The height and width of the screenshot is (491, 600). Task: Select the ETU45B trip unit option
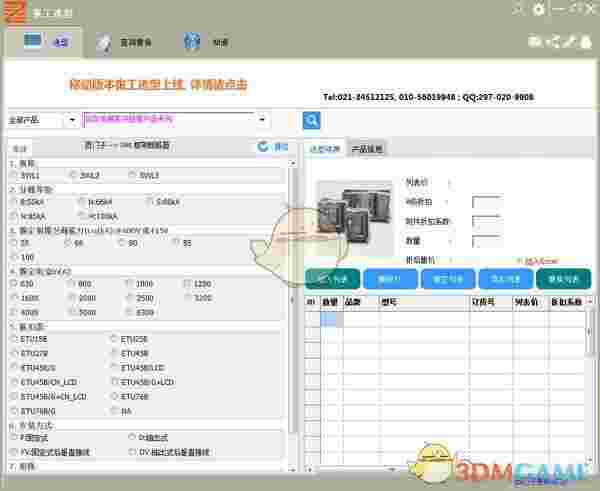click(x=114, y=353)
